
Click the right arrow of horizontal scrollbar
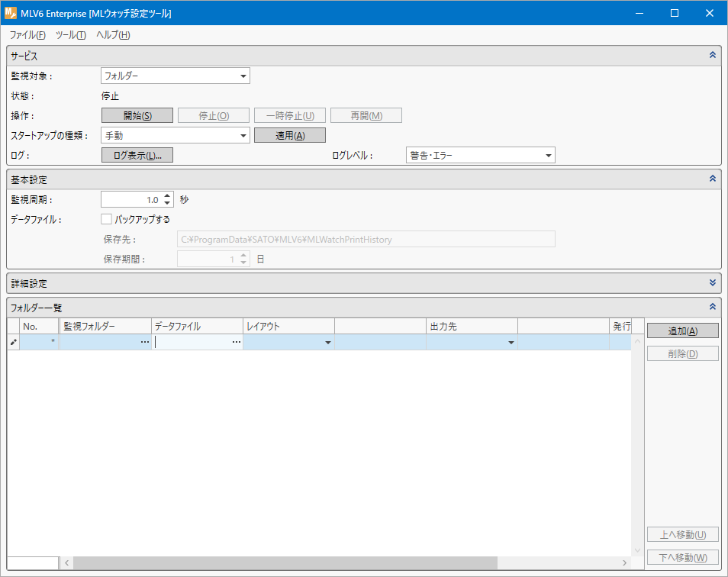click(x=624, y=563)
